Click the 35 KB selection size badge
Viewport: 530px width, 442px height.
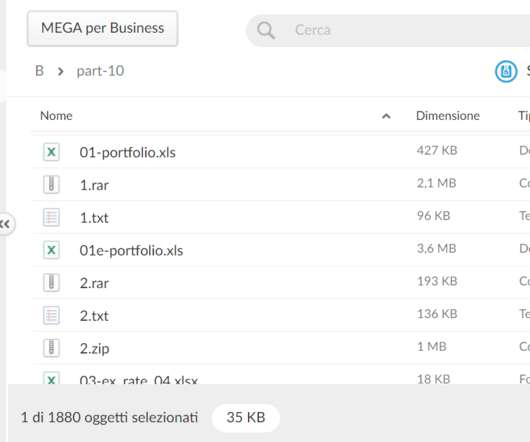246,417
